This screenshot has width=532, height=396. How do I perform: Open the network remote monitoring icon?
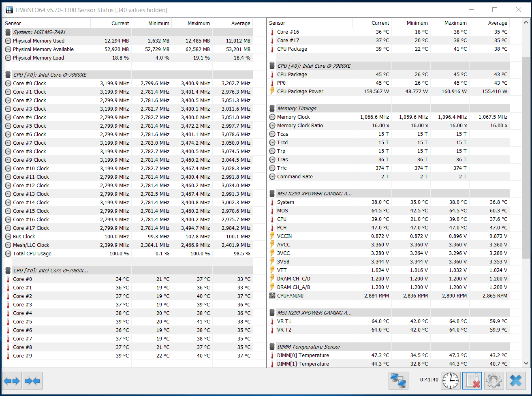click(x=398, y=381)
